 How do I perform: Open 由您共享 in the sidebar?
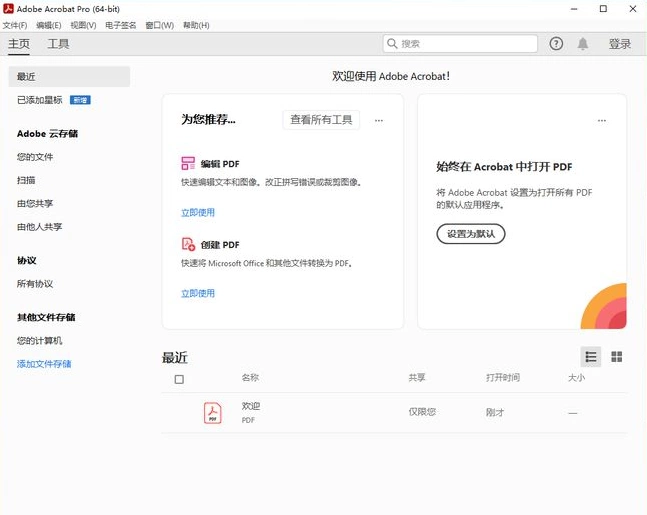35,203
